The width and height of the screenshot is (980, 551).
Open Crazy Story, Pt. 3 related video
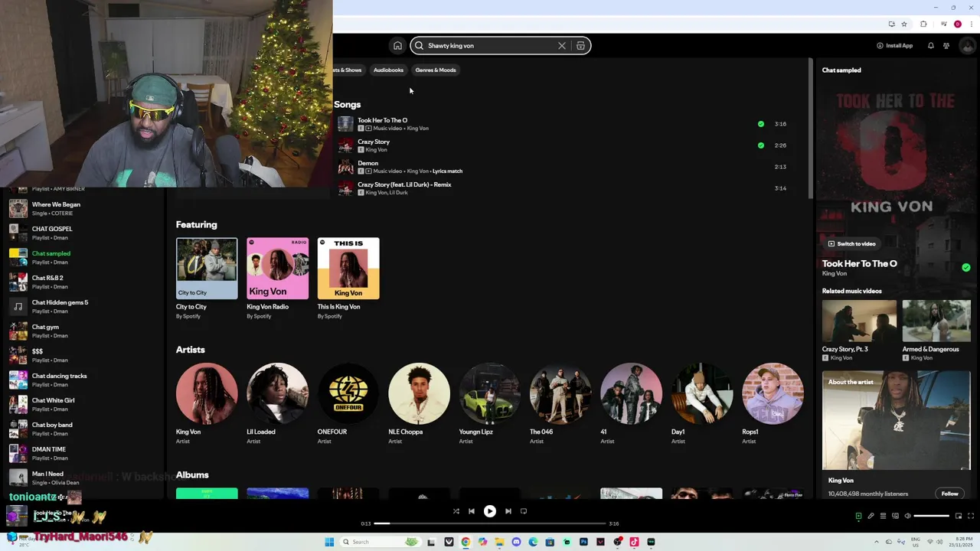[859, 331]
